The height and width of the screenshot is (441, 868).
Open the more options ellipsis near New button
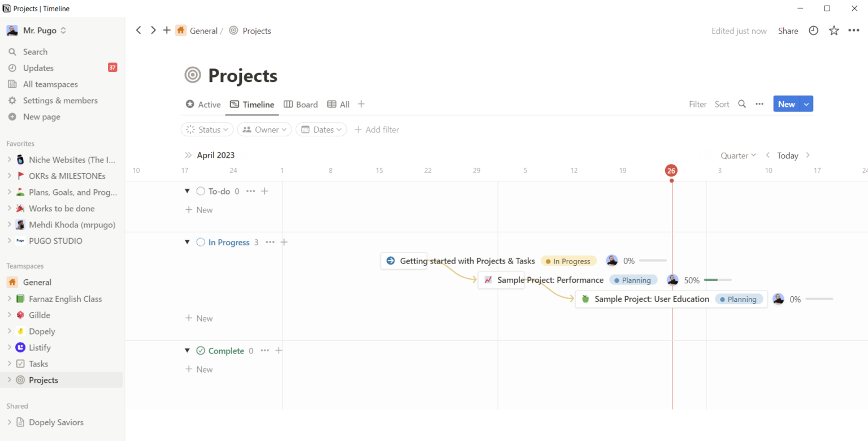click(759, 104)
